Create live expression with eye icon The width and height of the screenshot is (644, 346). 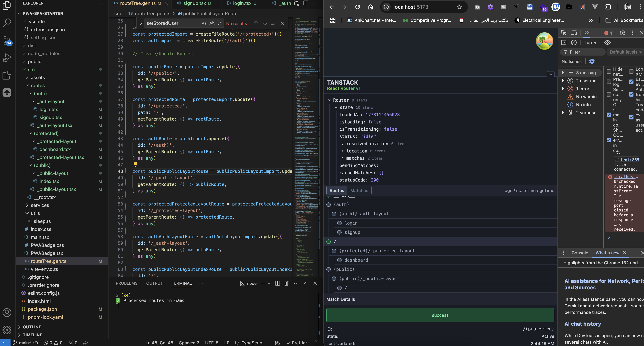coord(608,42)
